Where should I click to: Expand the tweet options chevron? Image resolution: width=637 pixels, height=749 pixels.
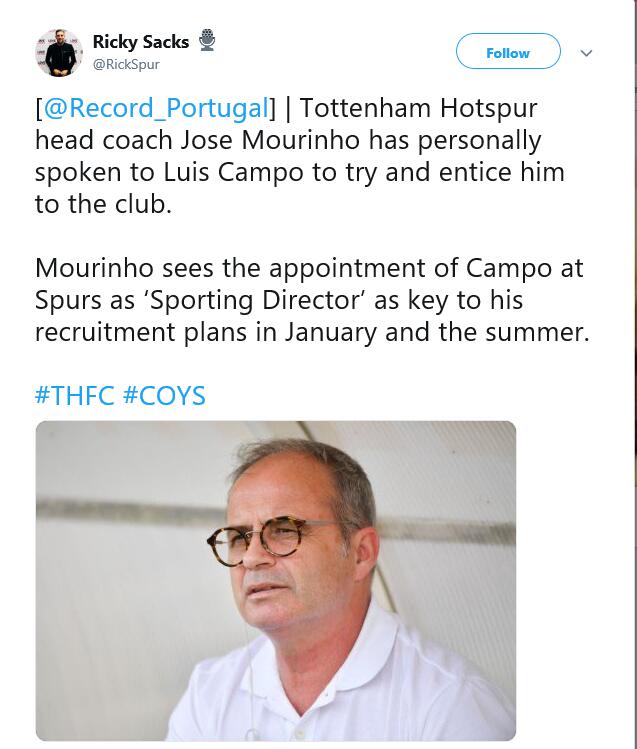[x=586, y=53]
